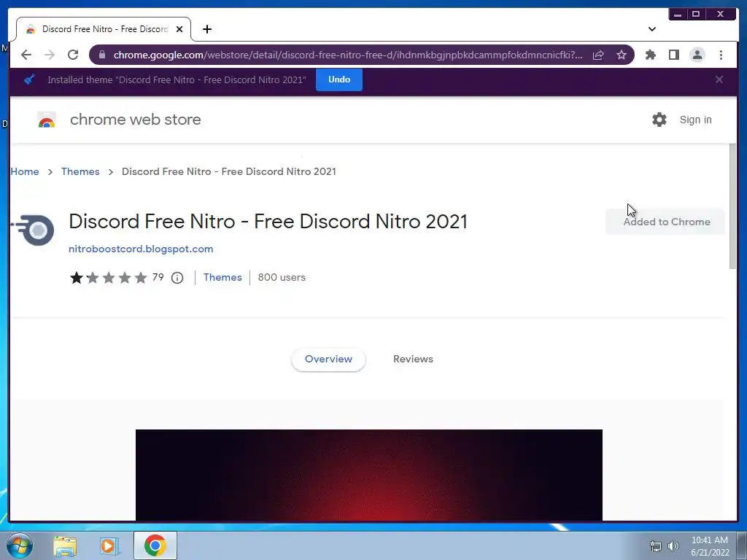Open the Extensions puzzle icon
Screen dimensions: 747x560
coord(650,55)
